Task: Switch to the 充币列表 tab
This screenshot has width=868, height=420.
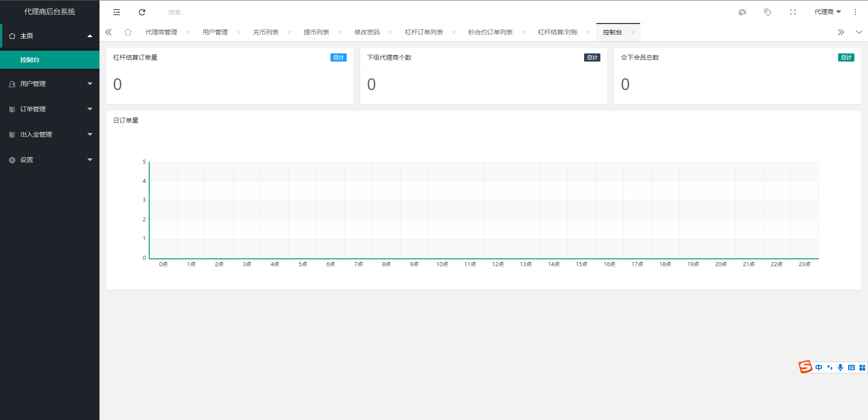Action: [x=265, y=32]
